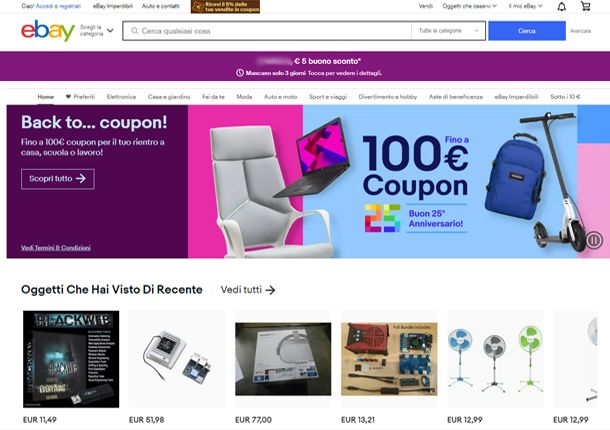This screenshot has width=610, height=430.
Task: Open Vedi Termini & Condizioni link
Action: pyautogui.click(x=56, y=248)
